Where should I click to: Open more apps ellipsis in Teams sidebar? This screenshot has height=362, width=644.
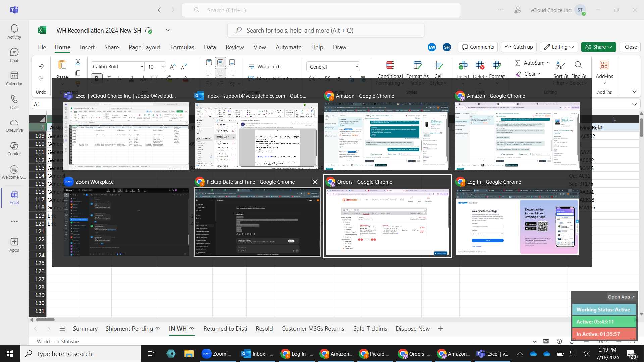(x=14, y=221)
